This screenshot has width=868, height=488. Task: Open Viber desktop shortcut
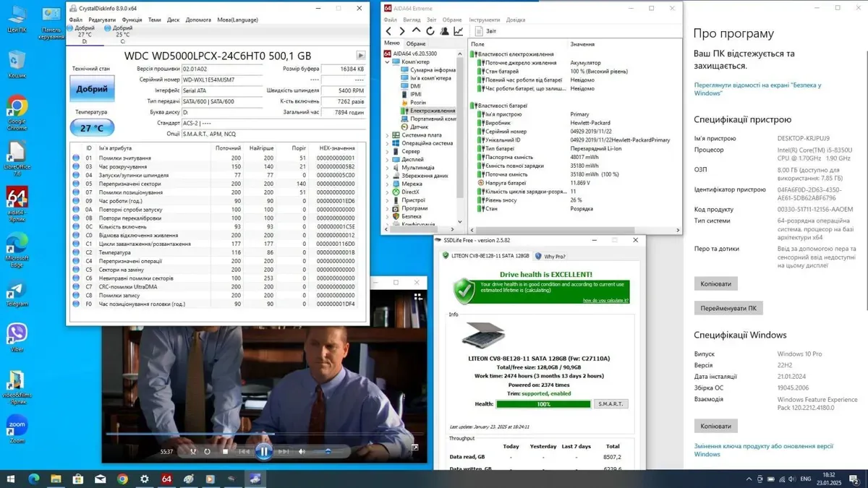point(17,336)
